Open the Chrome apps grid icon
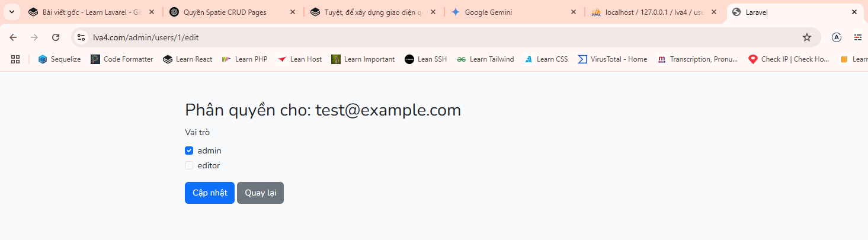This screenshot has height=240, width=868. click(x=15, y=59)
